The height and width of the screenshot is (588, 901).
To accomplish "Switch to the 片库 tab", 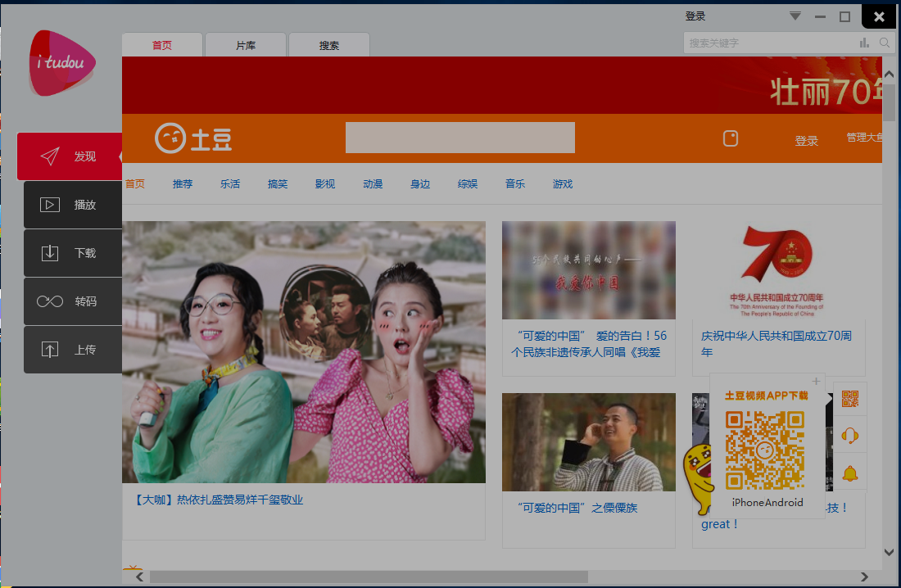I will (246, 46).
